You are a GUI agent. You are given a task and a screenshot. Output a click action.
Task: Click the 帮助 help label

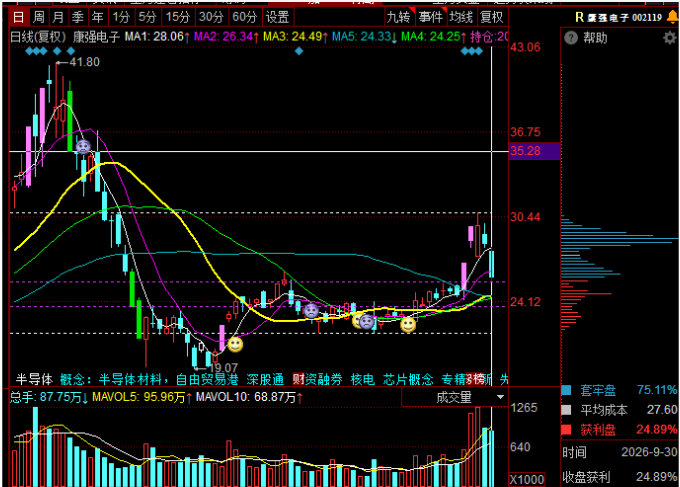click(595, 38)
